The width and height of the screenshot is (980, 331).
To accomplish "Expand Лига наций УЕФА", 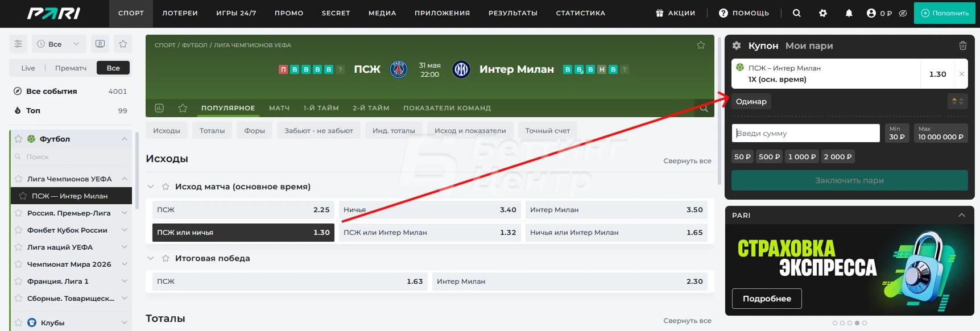I will pos(124,247).
